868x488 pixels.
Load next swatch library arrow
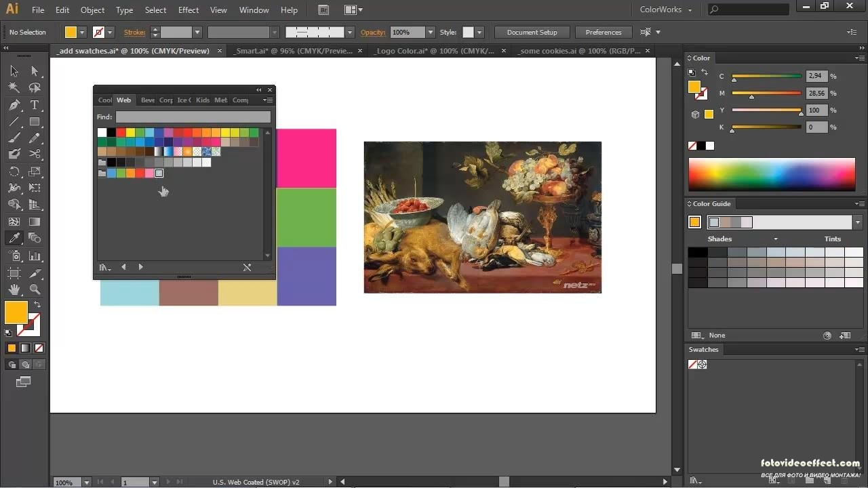140,267
